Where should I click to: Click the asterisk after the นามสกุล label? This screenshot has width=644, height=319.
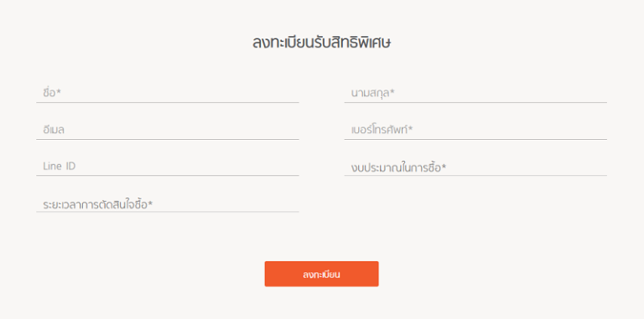[x=392, y=92]
